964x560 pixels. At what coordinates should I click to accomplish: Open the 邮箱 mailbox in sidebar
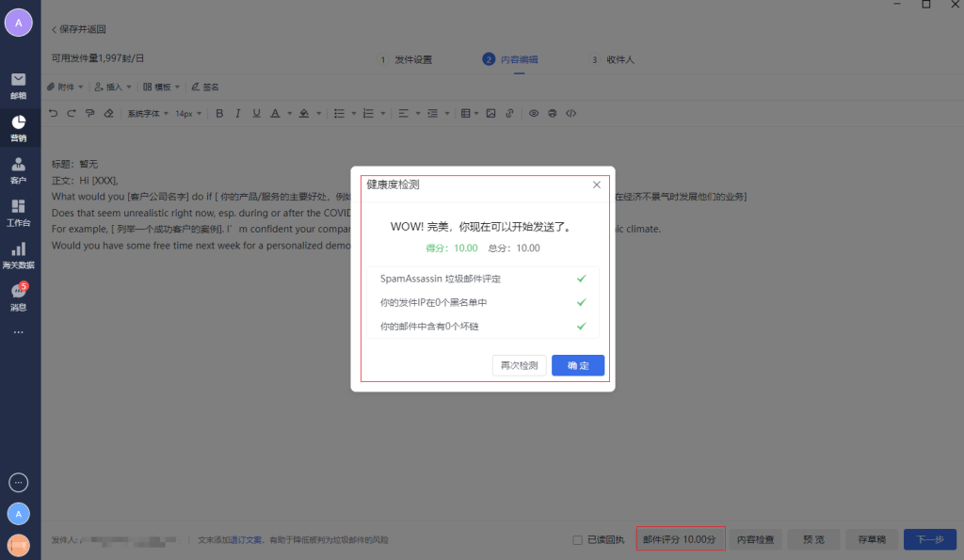tap(19, 86)
